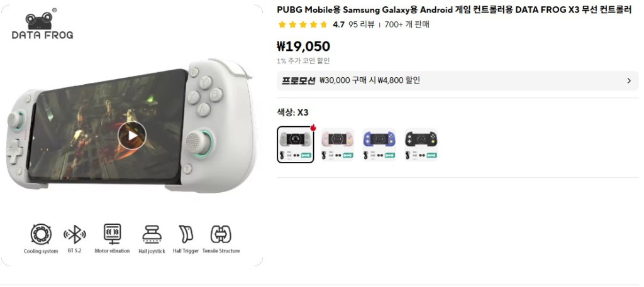This screenshot has width=644, height=287.
Task: Select the white X3 color option
Action: (x=296, y=144)
